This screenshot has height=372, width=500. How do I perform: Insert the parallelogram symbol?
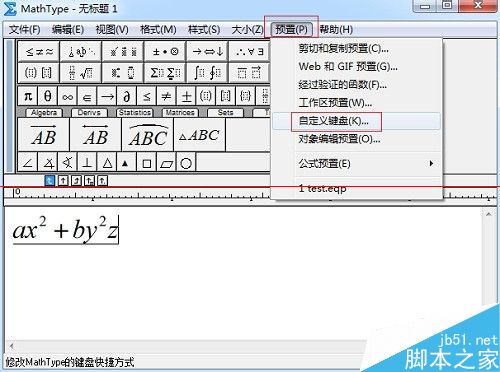[x=166, y=163]
